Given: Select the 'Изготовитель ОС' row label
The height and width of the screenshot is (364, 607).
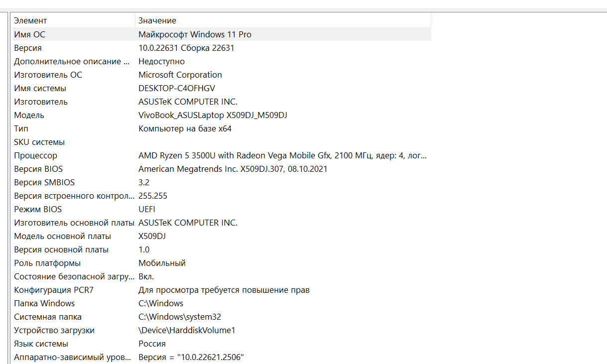Looking at the screenshot, I should (x=48, y=75).
